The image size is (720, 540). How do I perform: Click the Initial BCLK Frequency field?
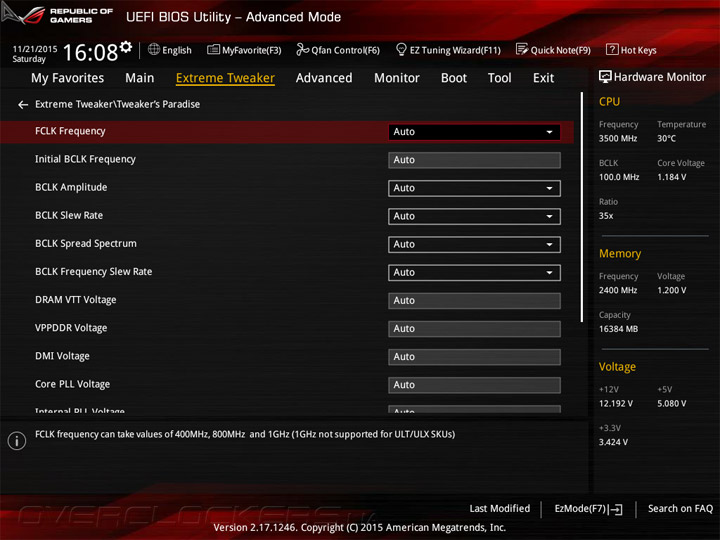tap(474, 160)
